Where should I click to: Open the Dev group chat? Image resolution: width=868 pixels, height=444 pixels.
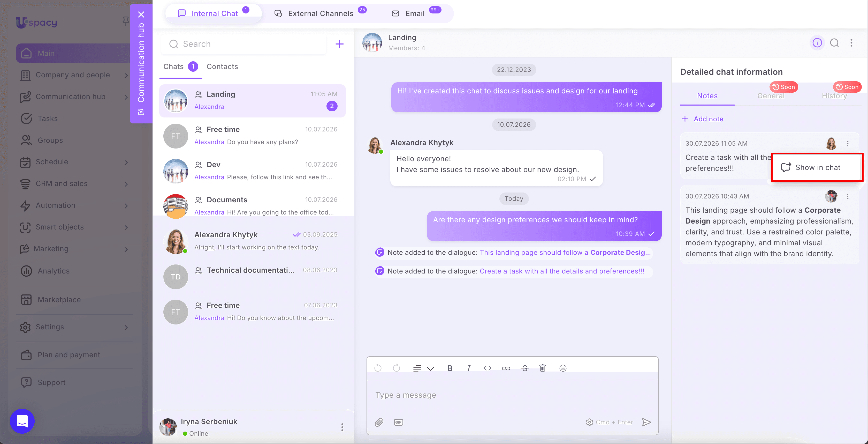tap(252, 171)
